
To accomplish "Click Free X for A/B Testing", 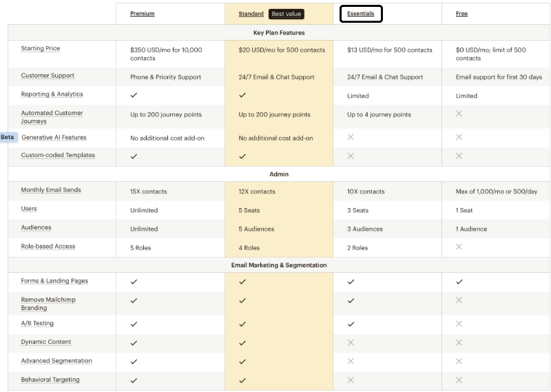I will tap(459, 324).
